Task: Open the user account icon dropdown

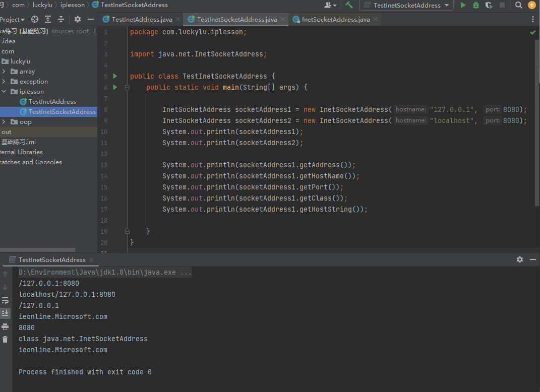Action: pos(330,5)
